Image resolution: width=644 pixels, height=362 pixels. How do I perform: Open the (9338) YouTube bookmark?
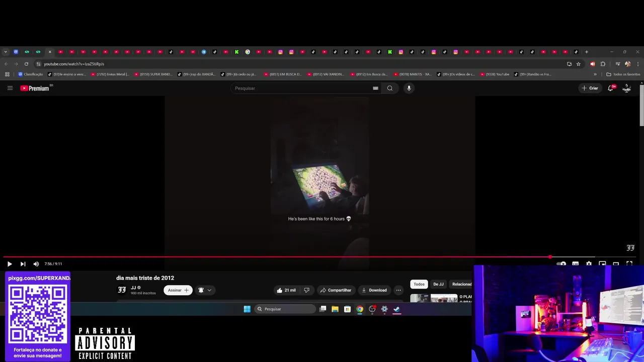[x=495, y=74]
